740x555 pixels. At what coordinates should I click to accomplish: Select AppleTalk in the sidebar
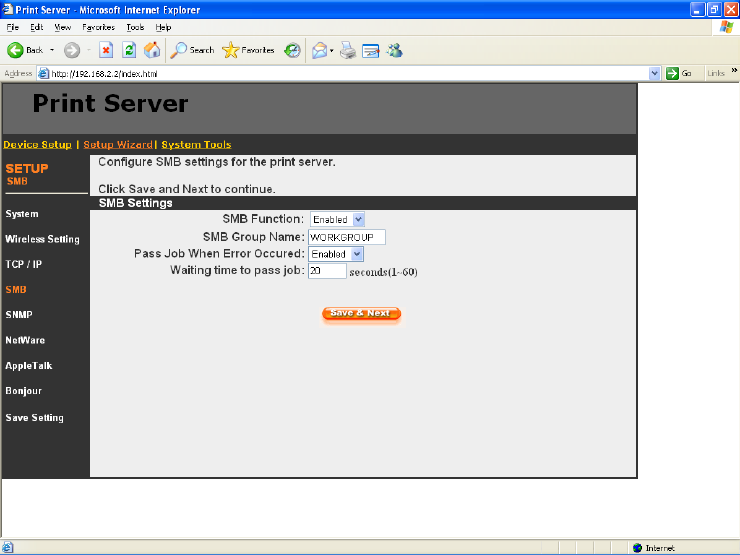pyautogui.click(x=29, y=366)
